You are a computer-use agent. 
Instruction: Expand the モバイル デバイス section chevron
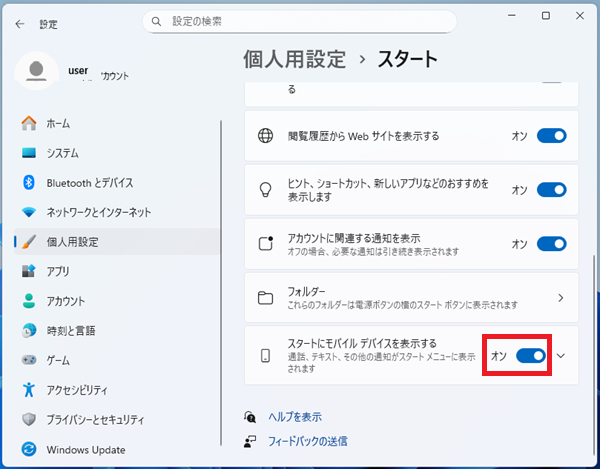(x=561, y=355)
